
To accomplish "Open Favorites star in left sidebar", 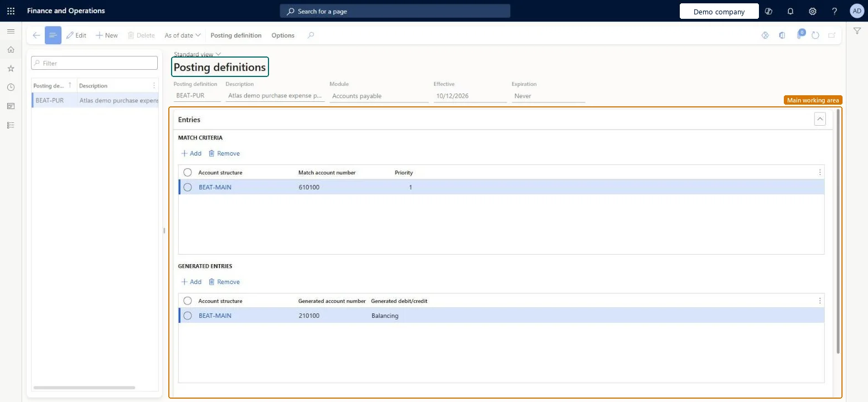I will pyautogui.click(x=11, y=69).
